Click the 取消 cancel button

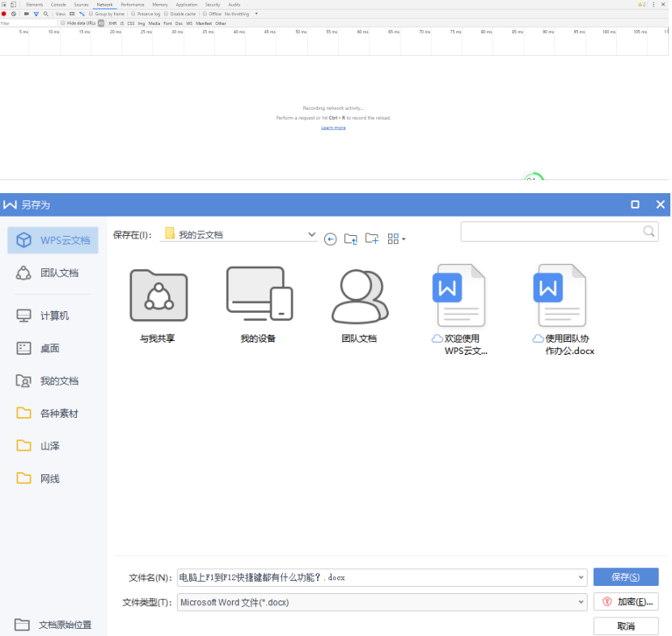point(626,626)
